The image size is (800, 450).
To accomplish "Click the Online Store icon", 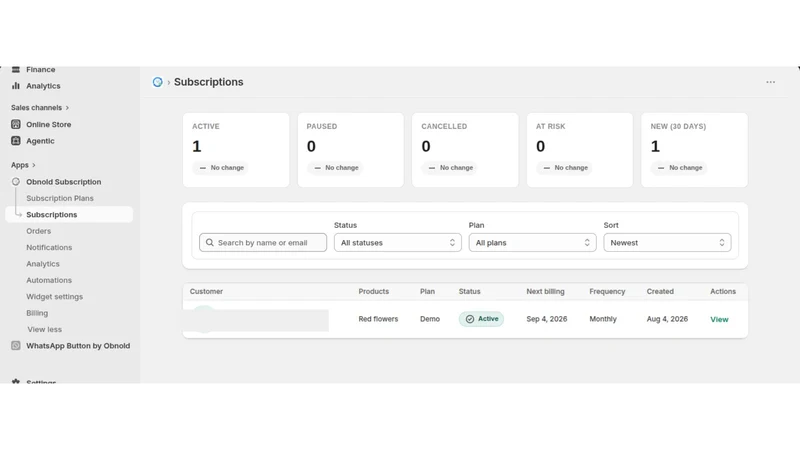I will point(16,124).
